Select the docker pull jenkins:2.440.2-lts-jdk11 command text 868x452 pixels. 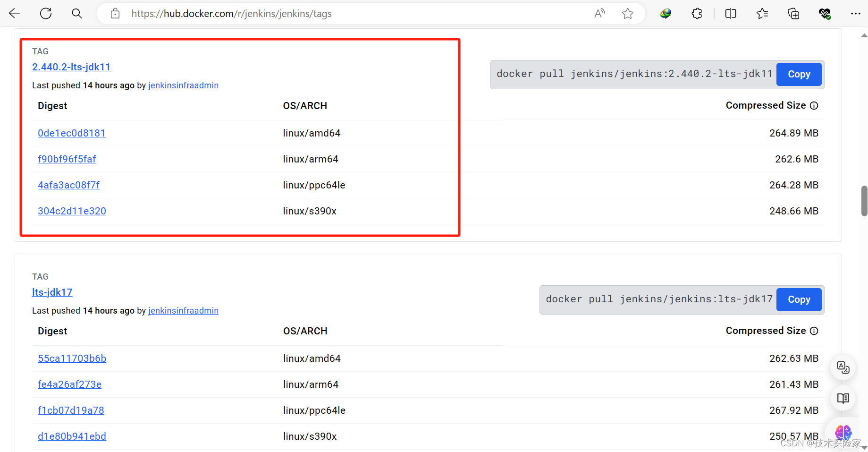[634, 74]
